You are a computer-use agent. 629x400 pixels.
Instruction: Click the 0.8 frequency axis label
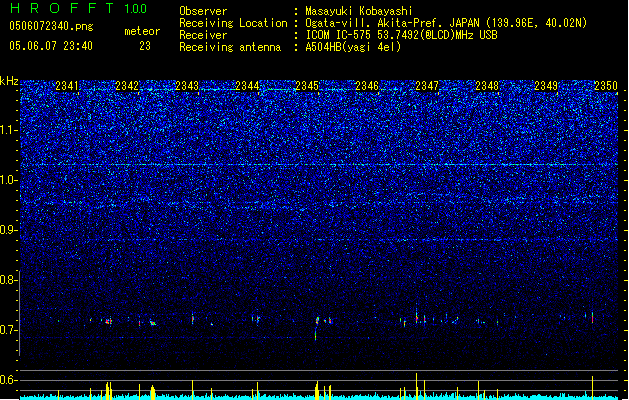tap(9, 280)
